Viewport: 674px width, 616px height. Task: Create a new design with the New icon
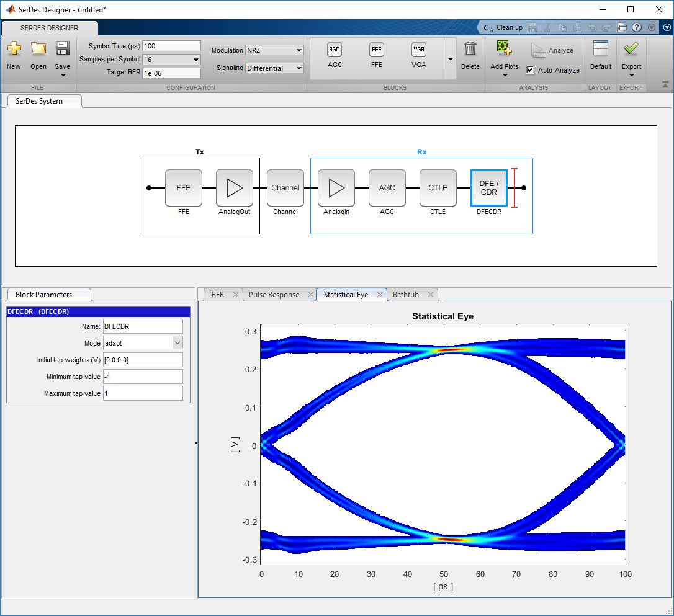pyautogui.click(x=14, y=55)
